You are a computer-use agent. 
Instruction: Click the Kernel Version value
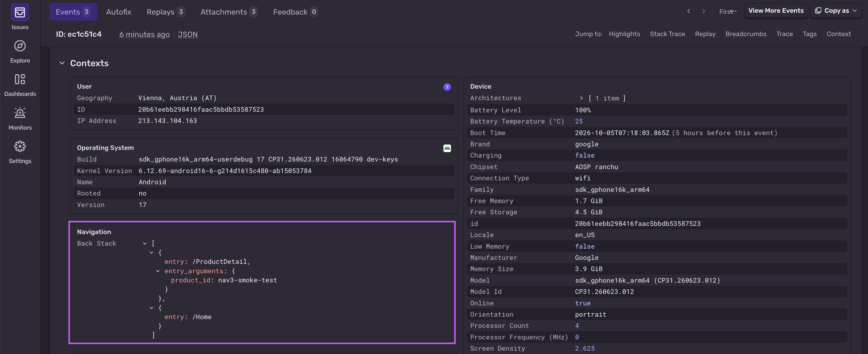coord(225,171)
